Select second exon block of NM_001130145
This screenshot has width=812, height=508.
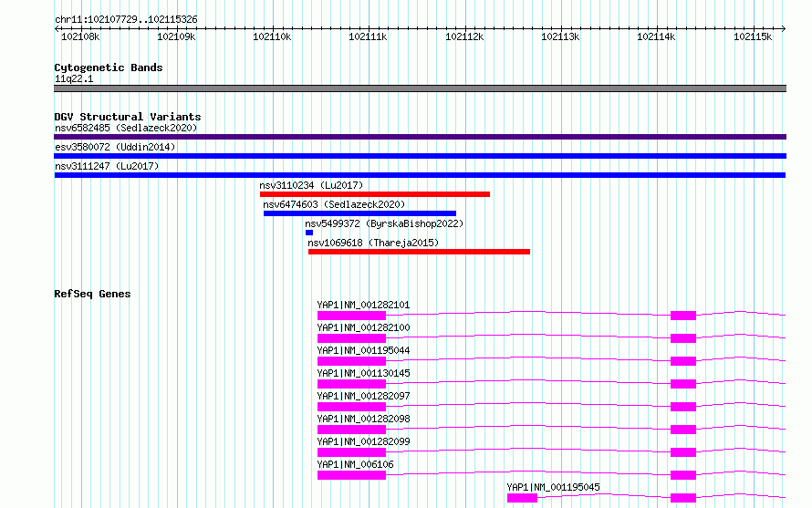coord(683,384)
